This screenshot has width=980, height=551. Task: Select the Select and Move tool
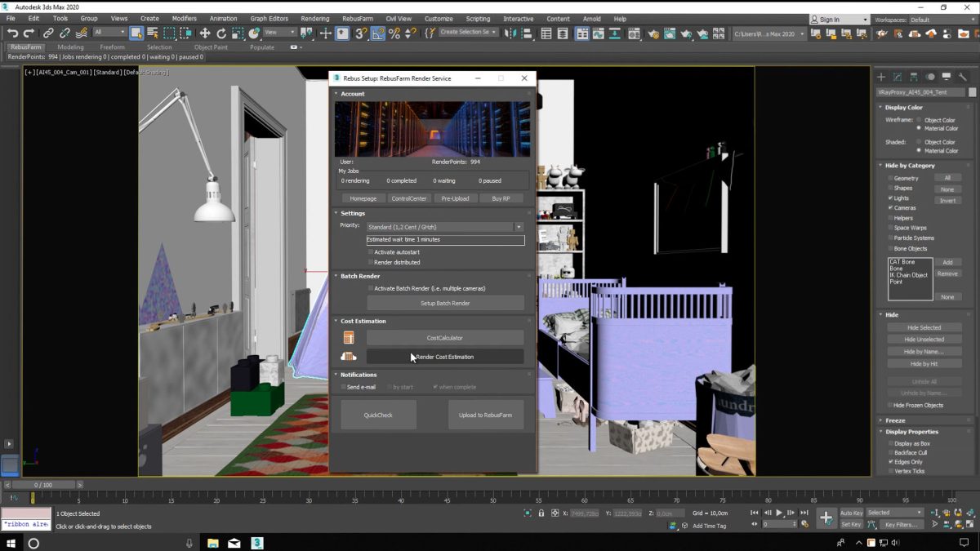click(x=203, y=33)
